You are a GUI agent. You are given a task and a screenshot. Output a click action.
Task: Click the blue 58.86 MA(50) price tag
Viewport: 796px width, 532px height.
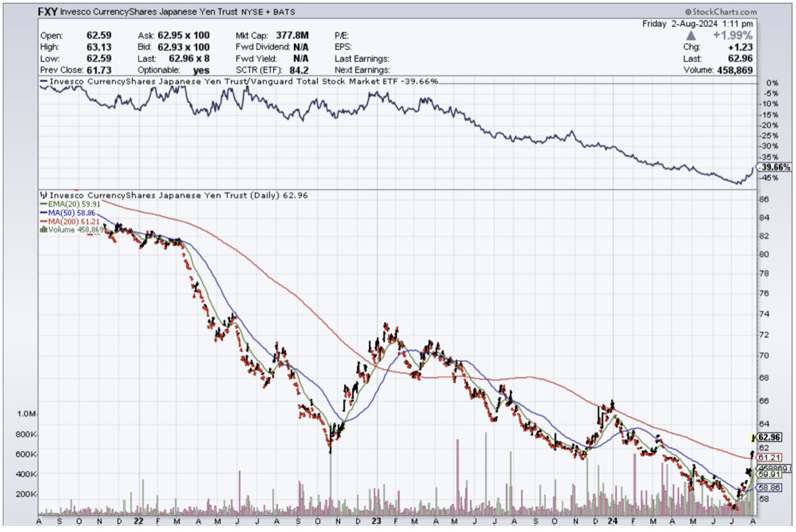pos(770,486)
